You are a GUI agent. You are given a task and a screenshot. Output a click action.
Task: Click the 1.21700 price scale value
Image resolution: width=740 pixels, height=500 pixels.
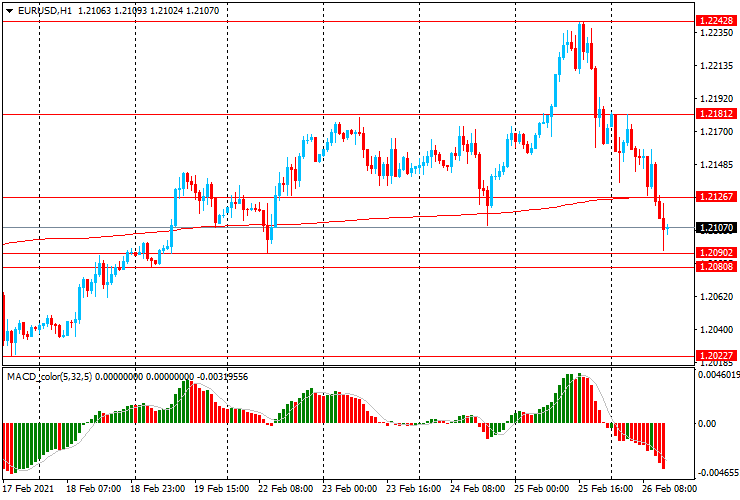(716, 132)
